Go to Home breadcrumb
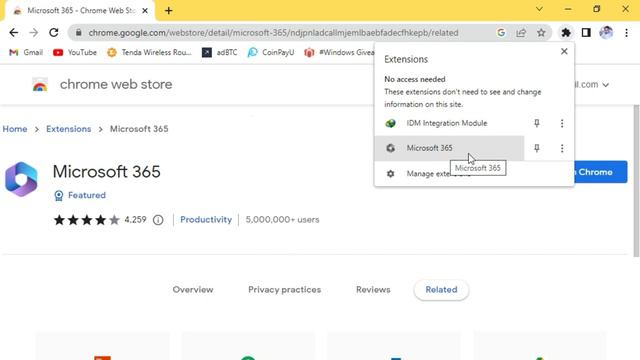The width and height of the screenshot is (640, 360). [15, 129]
